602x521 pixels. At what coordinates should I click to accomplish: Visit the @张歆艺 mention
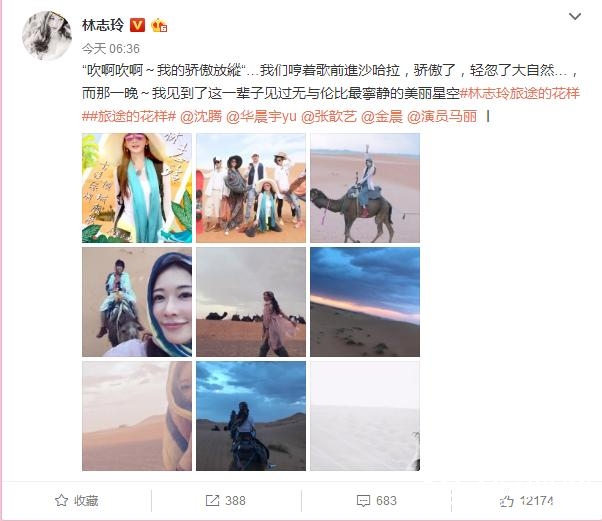[329, 116]
